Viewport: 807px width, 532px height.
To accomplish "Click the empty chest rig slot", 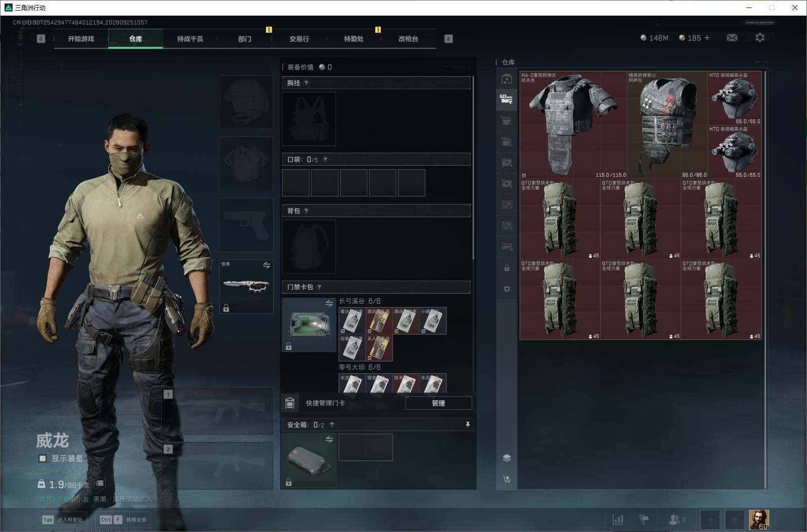I will [309, 119].
